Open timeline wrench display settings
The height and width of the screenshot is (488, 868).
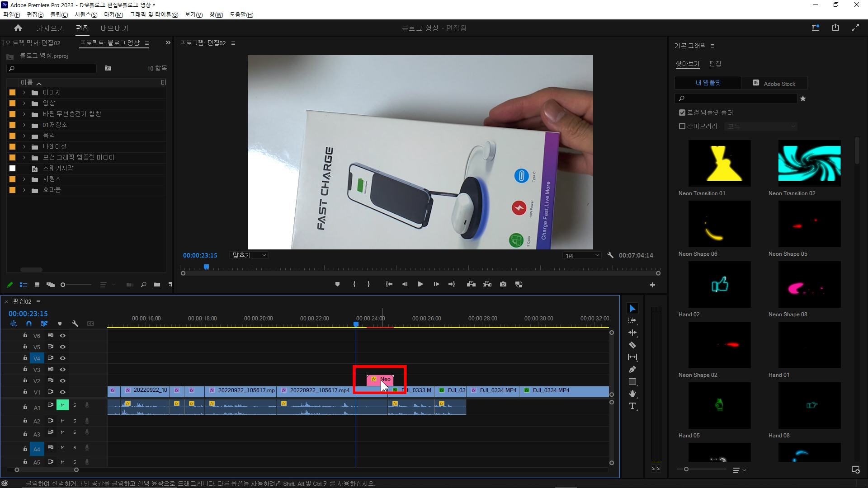pyautogui.click(x=75, y=324)
